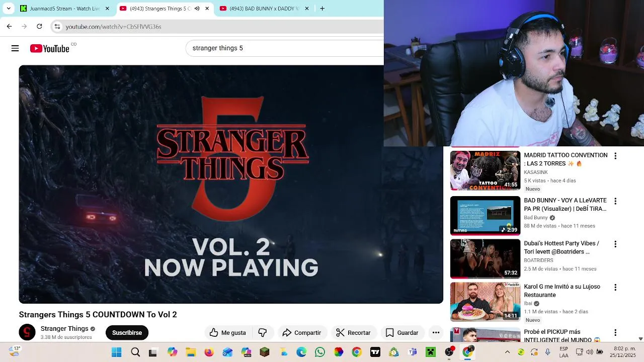Screen dimensions: 644x362
Task: Reload the page with the refresh icon
Action: click(x=39, y=26)
